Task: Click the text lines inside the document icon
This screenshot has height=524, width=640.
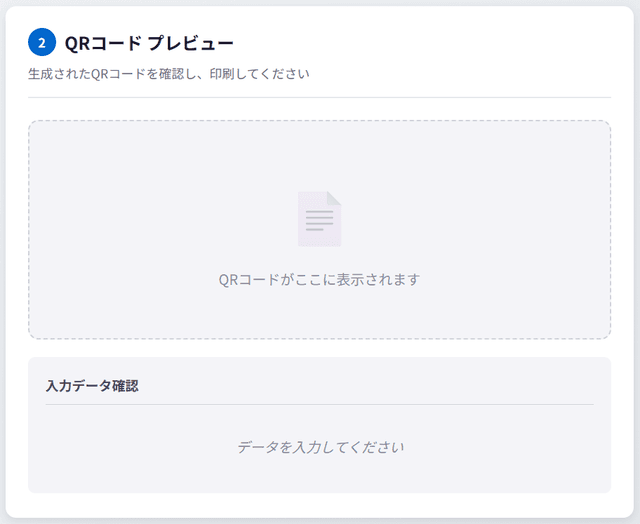Action: [x=319, y=222]
